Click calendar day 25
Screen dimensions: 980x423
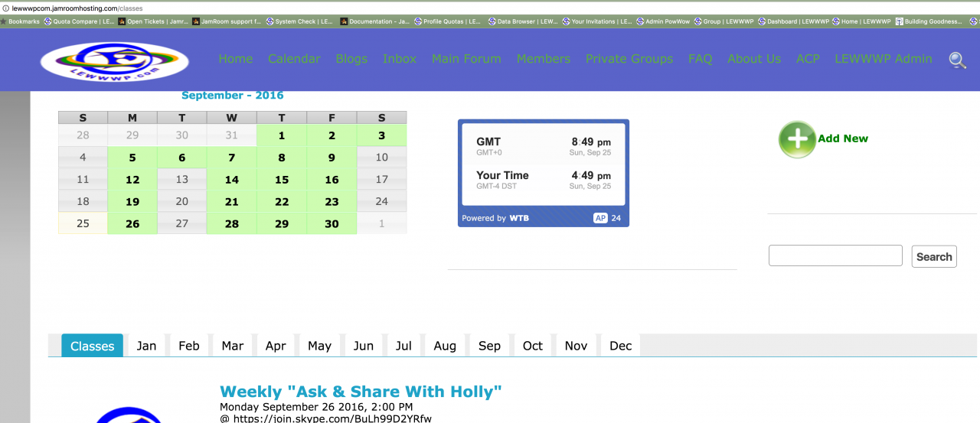[83, 224]
